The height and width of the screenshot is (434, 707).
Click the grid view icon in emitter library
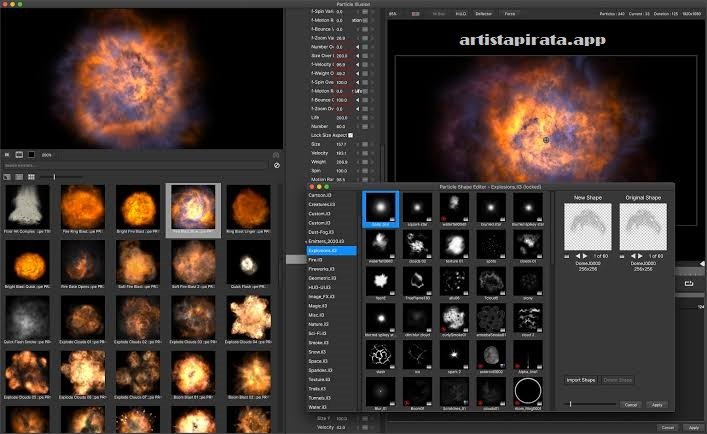coord(31,177)
